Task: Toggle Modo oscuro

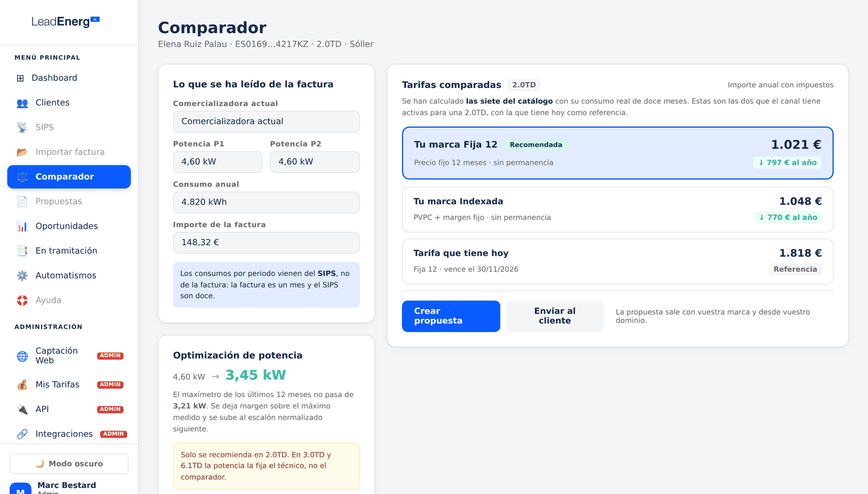Action: pyautogui.click(x=69, y=464)
